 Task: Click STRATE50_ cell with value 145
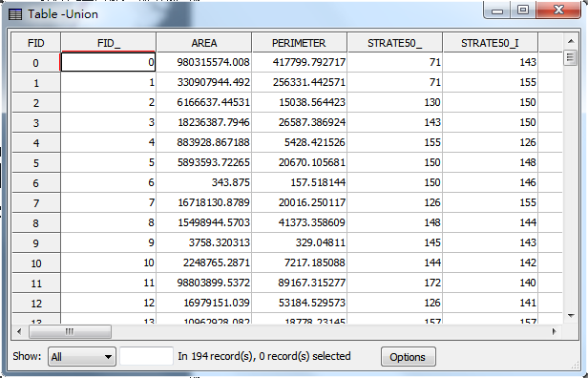394,242
